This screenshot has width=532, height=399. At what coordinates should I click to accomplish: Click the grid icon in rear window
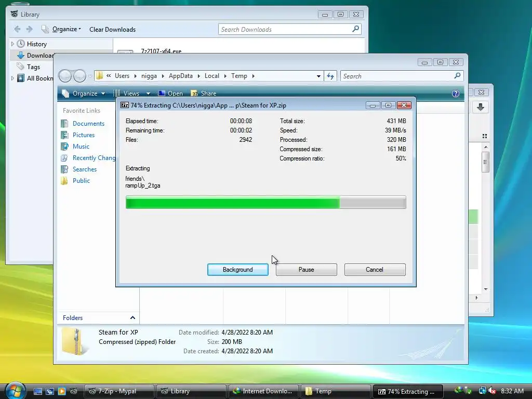(485, 136)
